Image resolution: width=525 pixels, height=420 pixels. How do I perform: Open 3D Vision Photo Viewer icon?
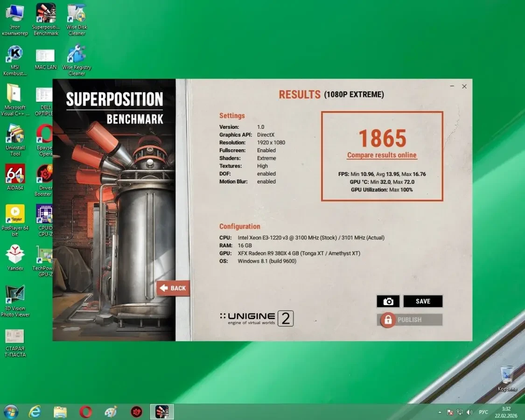tap(15, 301)
